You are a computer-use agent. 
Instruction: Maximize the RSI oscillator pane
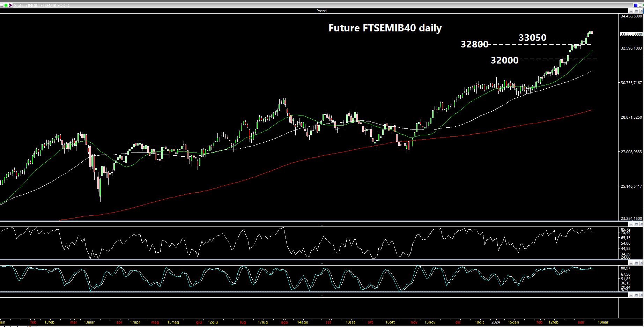pos(636,224)
